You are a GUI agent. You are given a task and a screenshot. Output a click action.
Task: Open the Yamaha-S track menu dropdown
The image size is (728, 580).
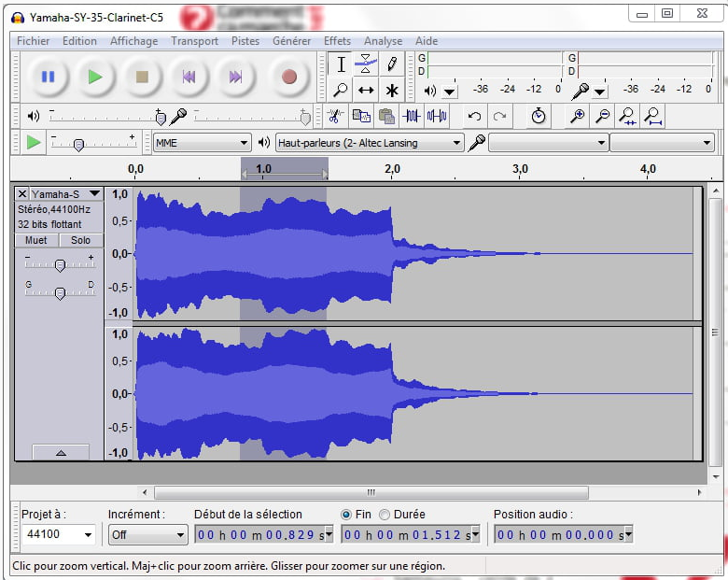click(94, 193)
